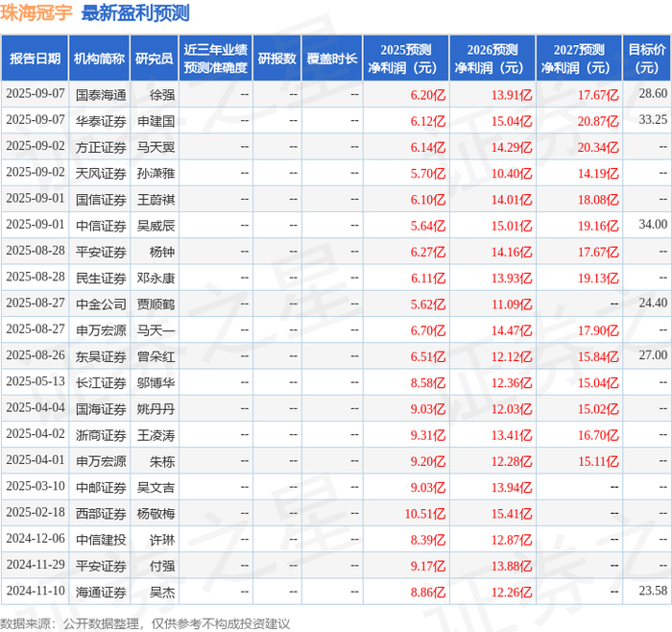Click report date 2024-12-06
Screen dimensions: 672x632
36,539
